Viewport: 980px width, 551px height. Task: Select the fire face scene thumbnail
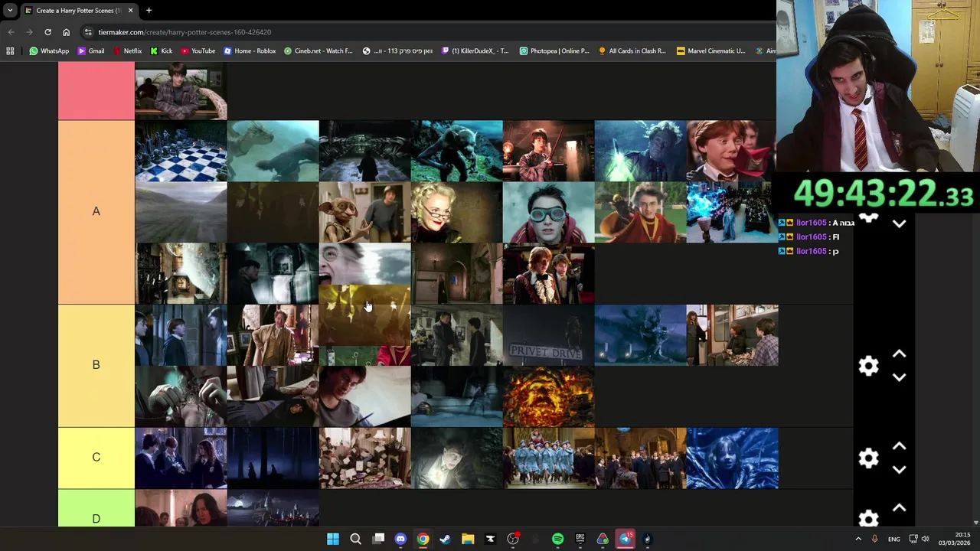coord(548,396)
